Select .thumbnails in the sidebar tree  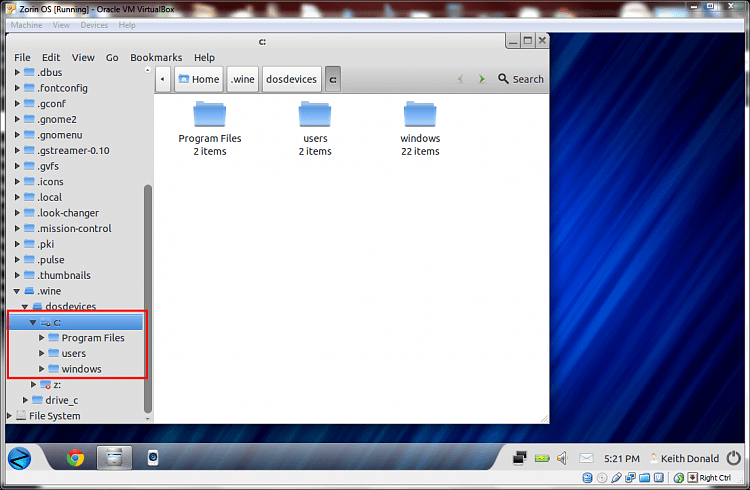[64, 276]
